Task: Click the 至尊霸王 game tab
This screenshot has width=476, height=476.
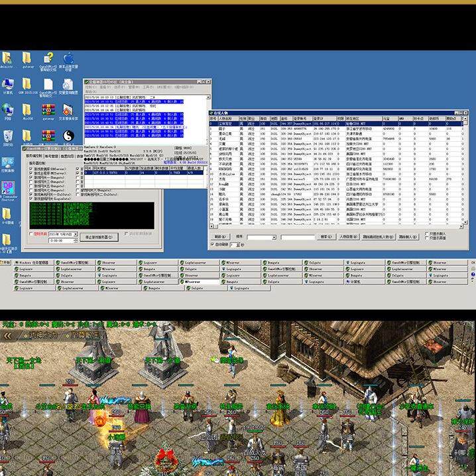Action: click(x=83, y=335)
